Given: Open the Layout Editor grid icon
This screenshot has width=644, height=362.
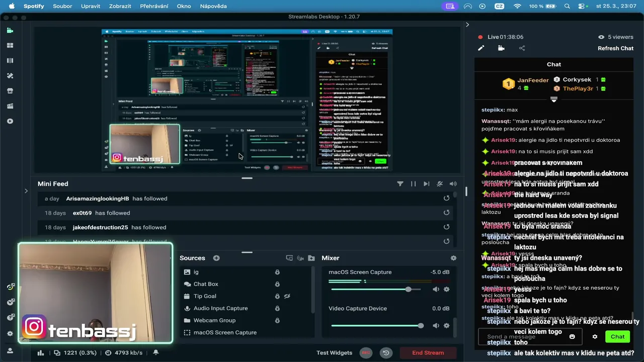Looking at the screenshot, I should point(10,45).
